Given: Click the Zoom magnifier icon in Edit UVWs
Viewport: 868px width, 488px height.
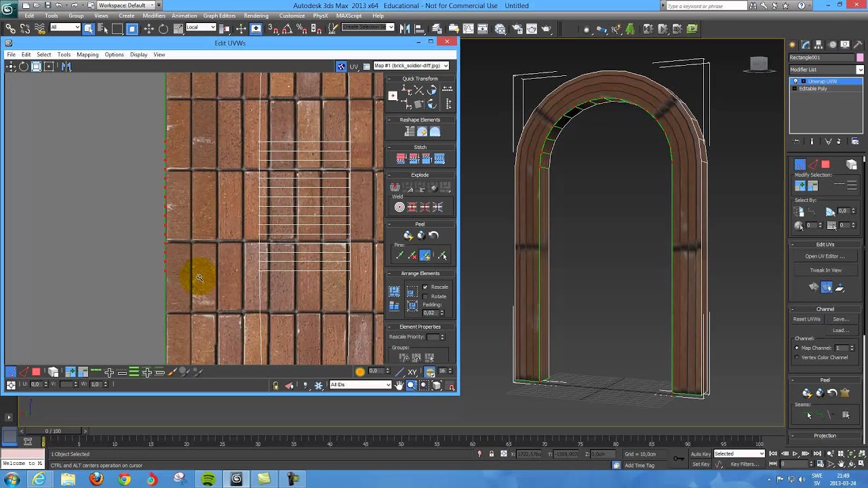Looking at the screenshot, I should (412, 386).
